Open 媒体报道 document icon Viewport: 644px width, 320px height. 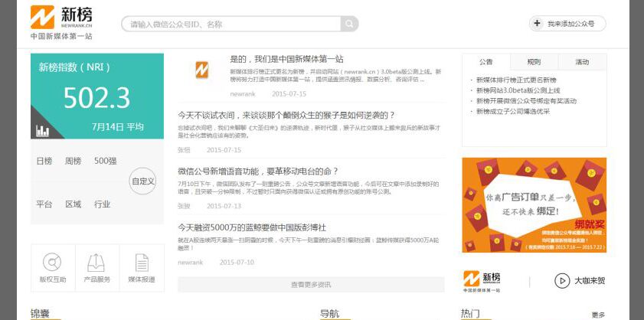(142, 263)
